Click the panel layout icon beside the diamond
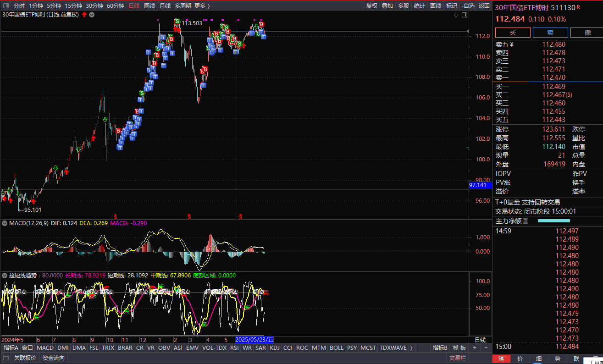603x364 pixels. 464,15
